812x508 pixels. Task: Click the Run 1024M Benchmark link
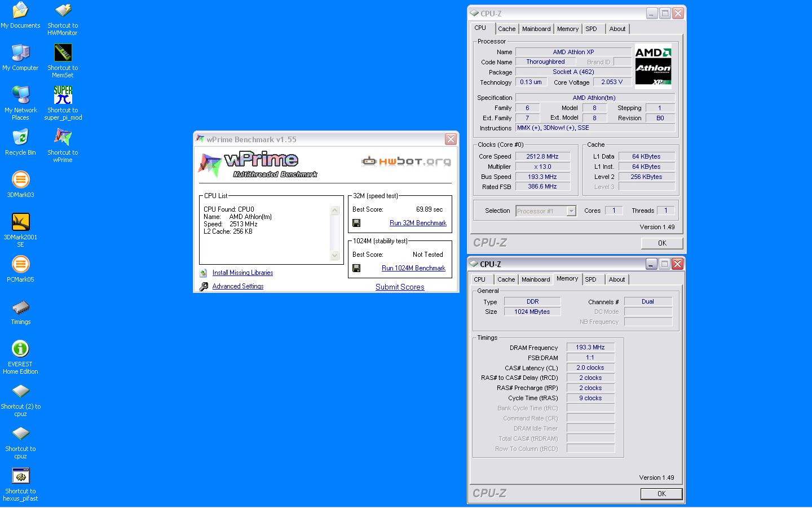(x=413, y=268)
